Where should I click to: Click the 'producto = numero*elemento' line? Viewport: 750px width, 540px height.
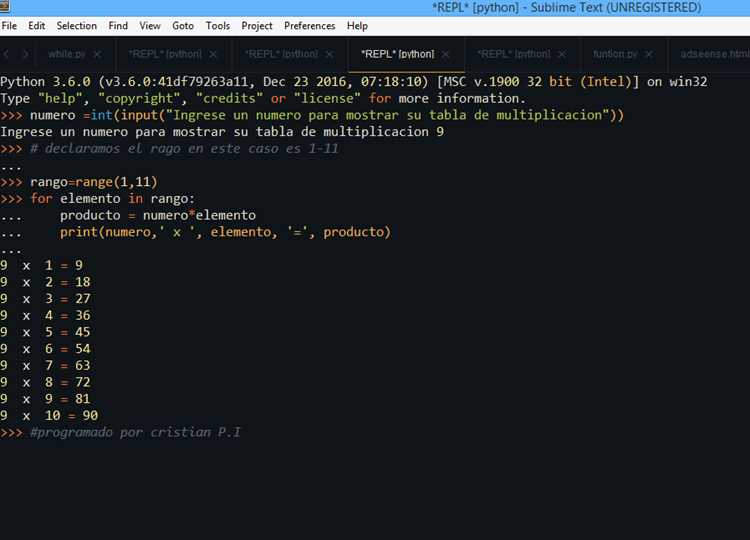(x=128, y=215)
